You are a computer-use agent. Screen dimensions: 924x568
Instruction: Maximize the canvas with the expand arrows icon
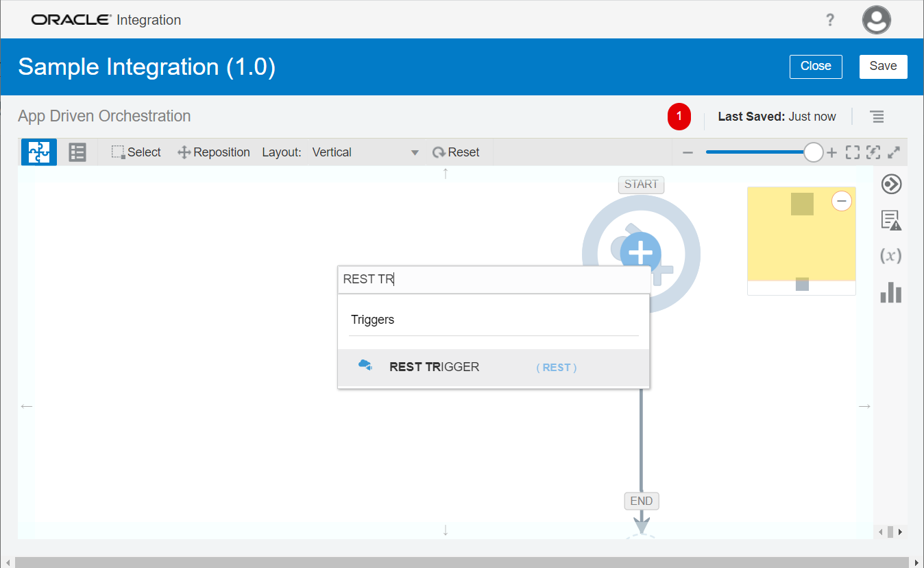pyautogui.click(x=894, y=152)
